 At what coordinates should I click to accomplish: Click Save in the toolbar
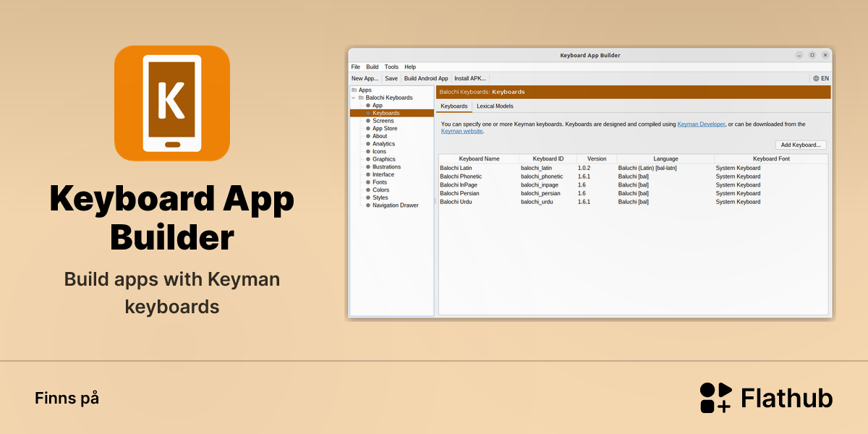click(x=391, y=78)
